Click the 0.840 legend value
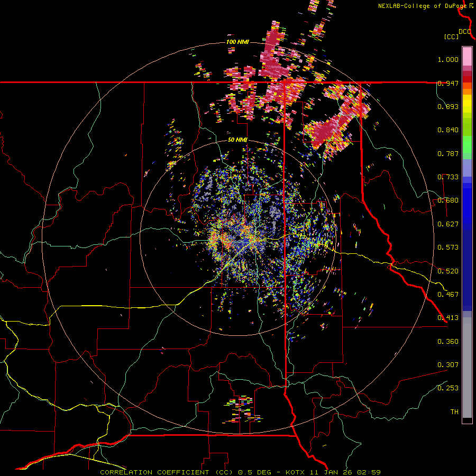The height and width of the screenshot is (476, 476). click(448, 130)
